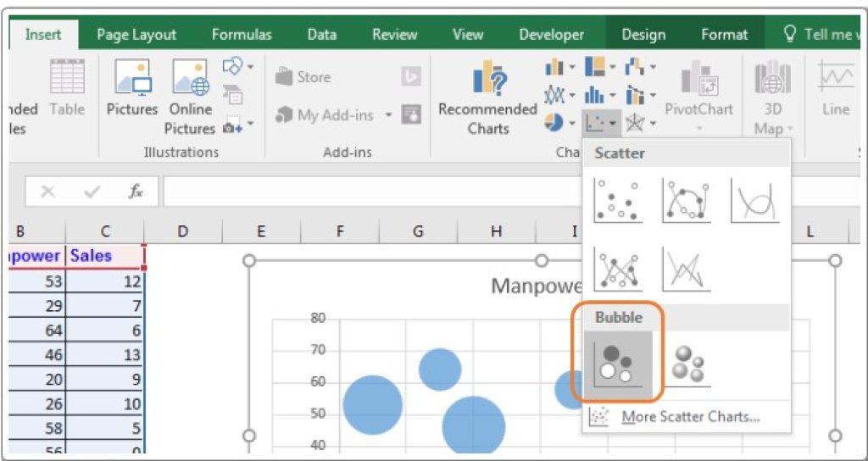Insert Online Pictures
Screen dimensions: 868x461
point(190,97)
